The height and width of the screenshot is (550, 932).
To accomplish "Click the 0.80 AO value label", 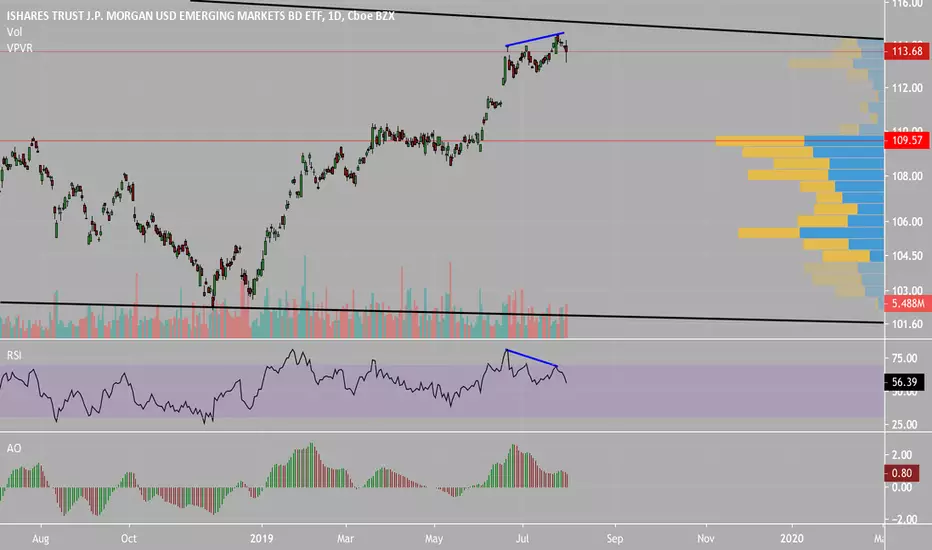I will 901,473.
